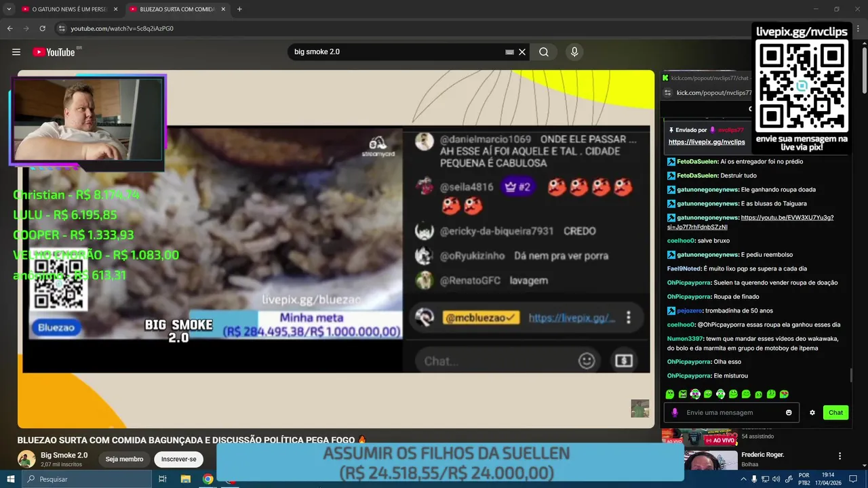868x488 pixels.
Task: Open the Frederic Roger recommended video thumbnail
Action: click(709, 460)
